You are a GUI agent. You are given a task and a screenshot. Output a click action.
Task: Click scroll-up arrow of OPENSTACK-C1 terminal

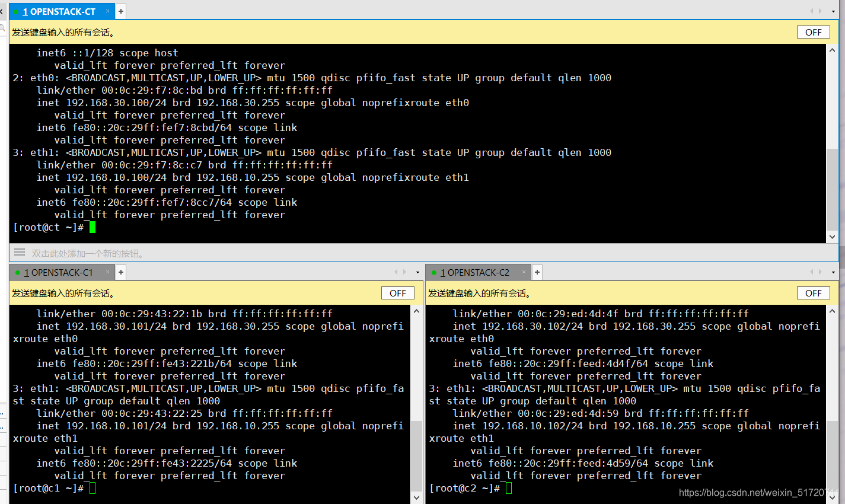[416, 311]
